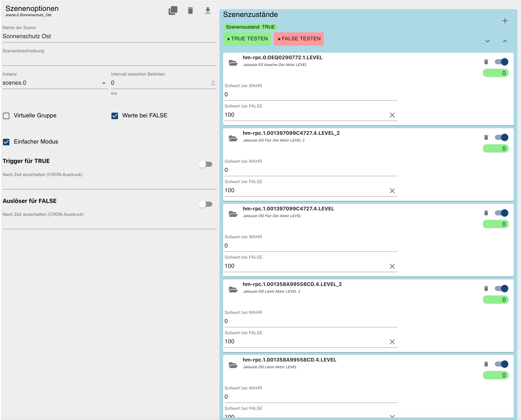Click the Name der Szene text field
Screen dimensions: 521x420
pos(109,36)
